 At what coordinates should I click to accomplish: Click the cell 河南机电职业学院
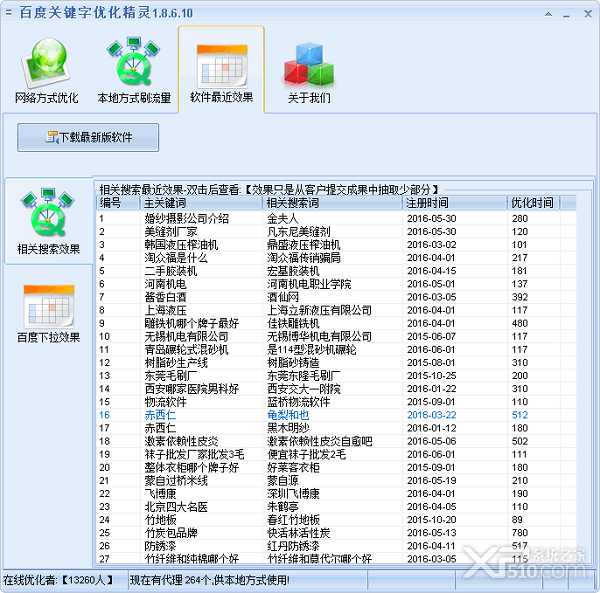(x=309, y=284)
